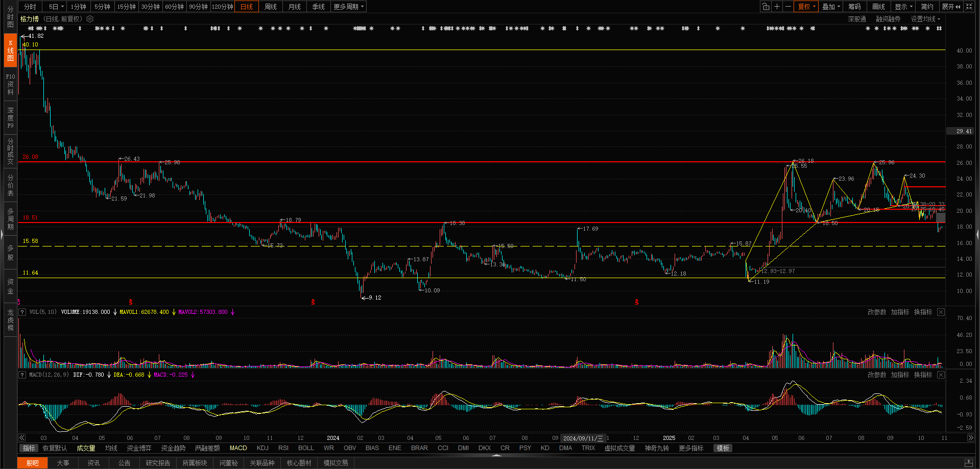Open the 更多周期 dropdown

[x=349, y=7]
